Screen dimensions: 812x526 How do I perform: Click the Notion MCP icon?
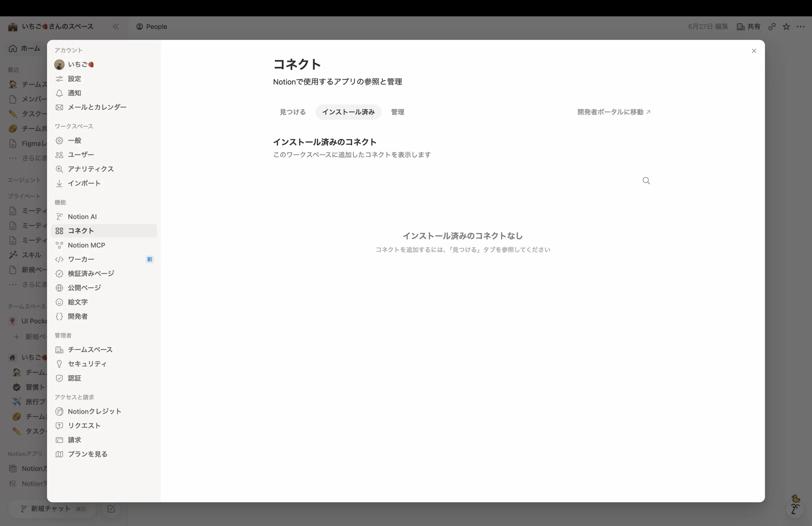pos(59,245)
